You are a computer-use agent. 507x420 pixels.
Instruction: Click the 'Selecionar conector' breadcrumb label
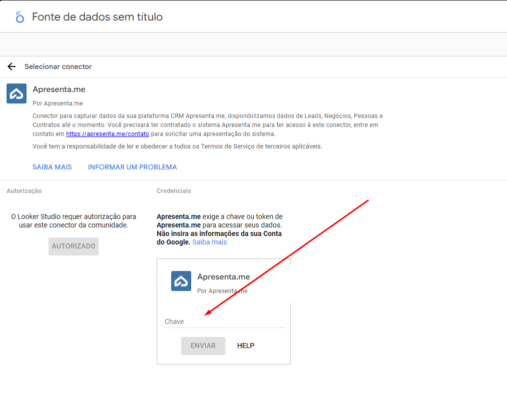click(x=58, y=66)
